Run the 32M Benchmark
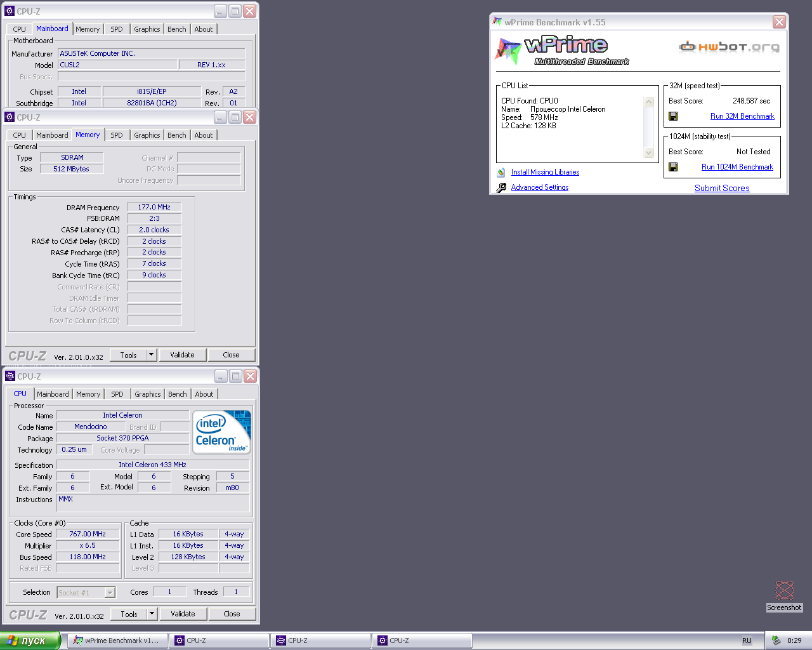812x650 pixels. (x=742, y=116)
